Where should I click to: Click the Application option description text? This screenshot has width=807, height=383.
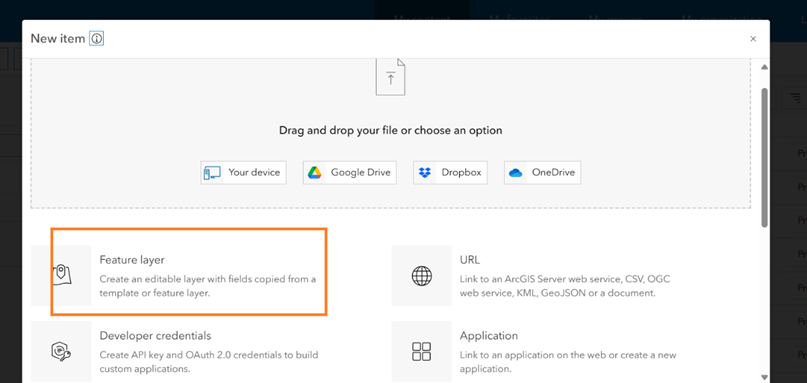tap(568, 362)
